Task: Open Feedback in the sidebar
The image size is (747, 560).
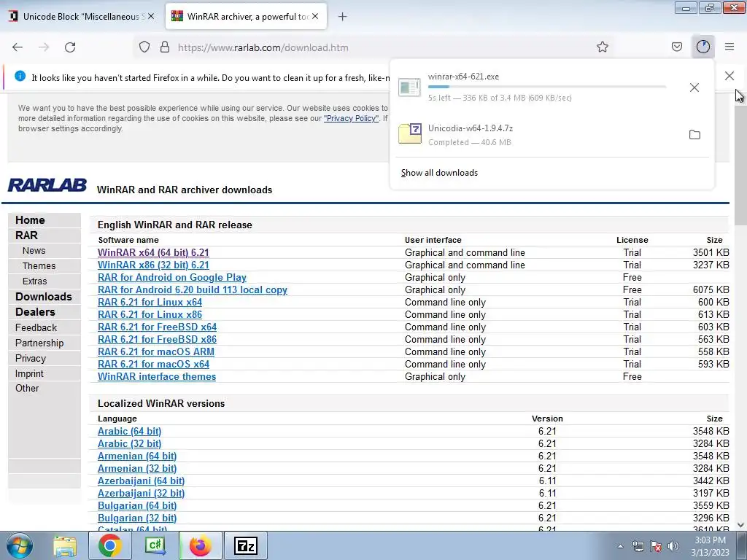Action: (x=36, y=327)
